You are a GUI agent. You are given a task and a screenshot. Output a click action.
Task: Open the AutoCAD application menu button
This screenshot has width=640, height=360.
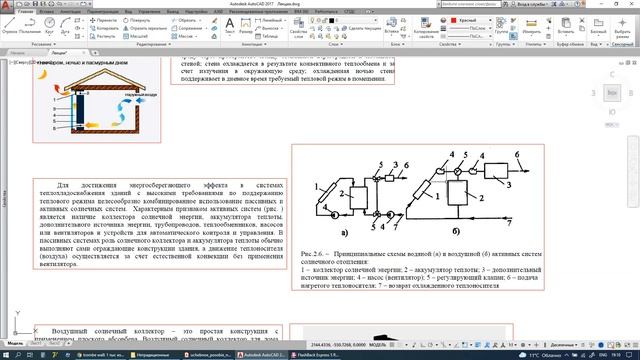pyautogui.click(x=6, y=6)
